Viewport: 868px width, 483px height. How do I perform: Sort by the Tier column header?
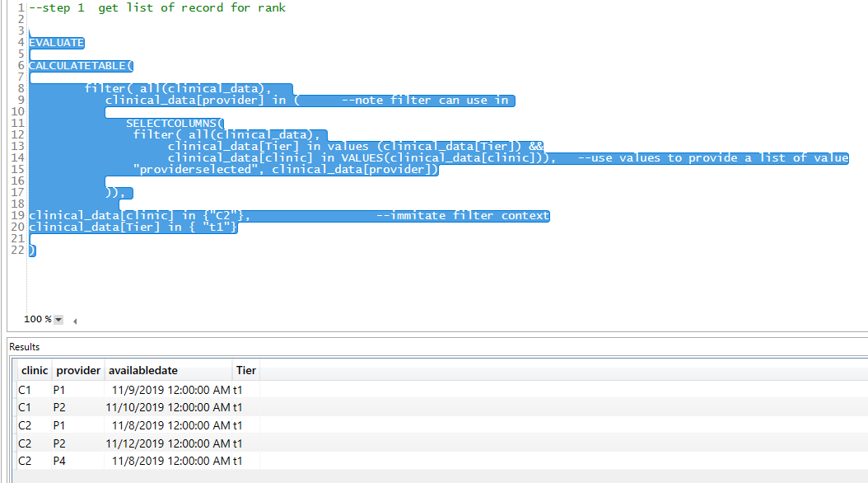245,370
